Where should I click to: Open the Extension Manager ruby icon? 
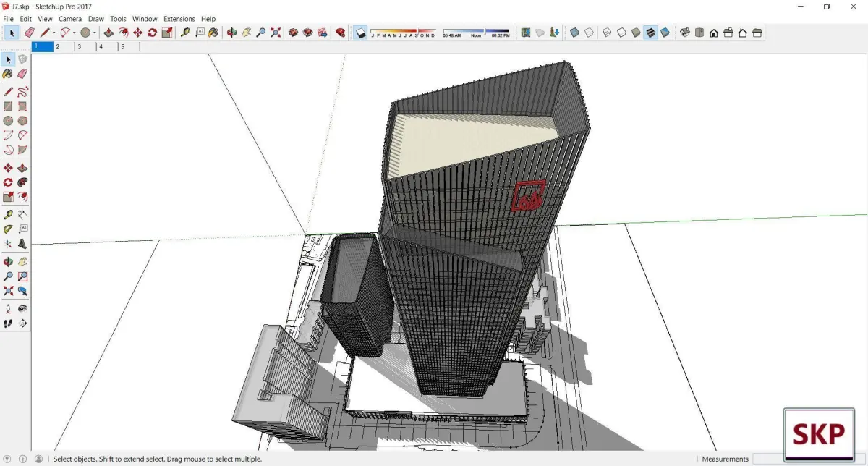pos(341,33)
